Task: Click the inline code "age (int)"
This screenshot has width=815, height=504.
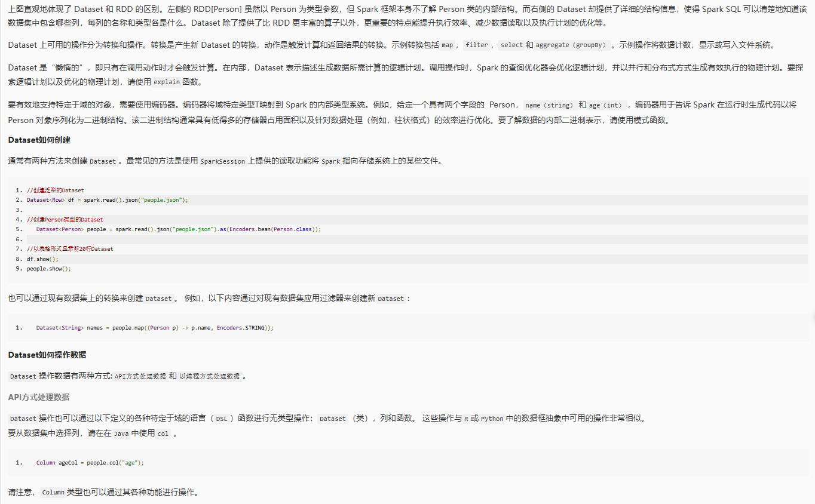Action: pos(605,105)
